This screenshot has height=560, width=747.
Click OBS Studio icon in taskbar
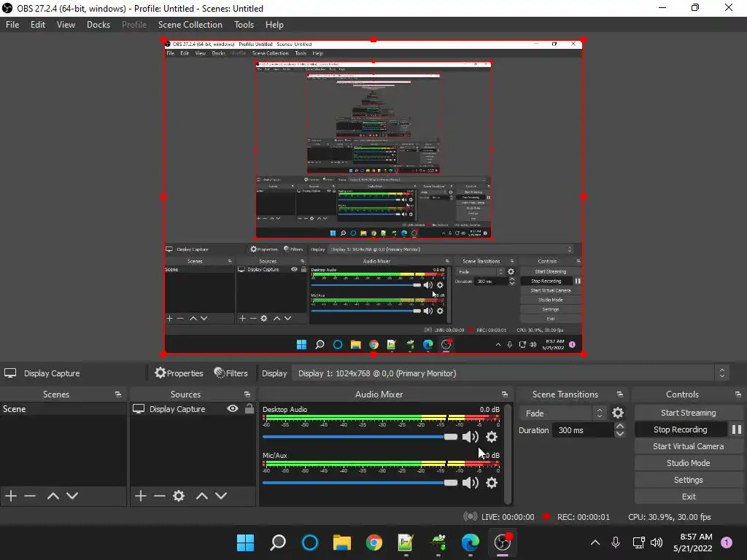pyautogui.click(x=503, y=542)
